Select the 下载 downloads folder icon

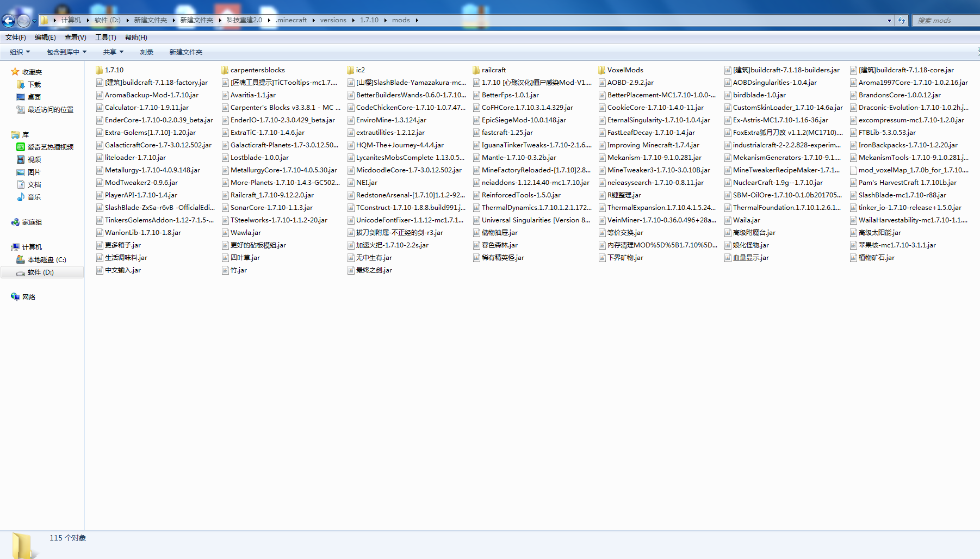pyautogui.click(x=21, y=84)
